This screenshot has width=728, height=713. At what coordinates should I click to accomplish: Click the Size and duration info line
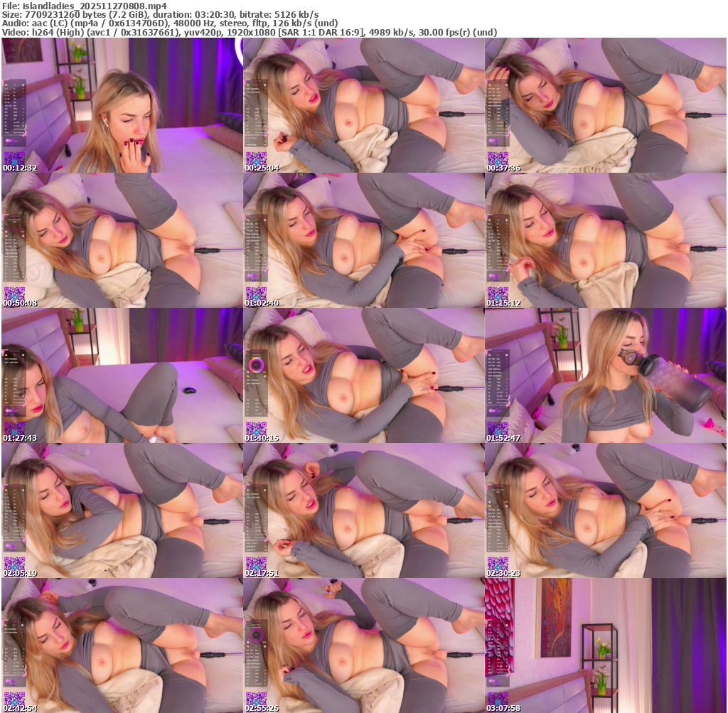coord(161,14)
